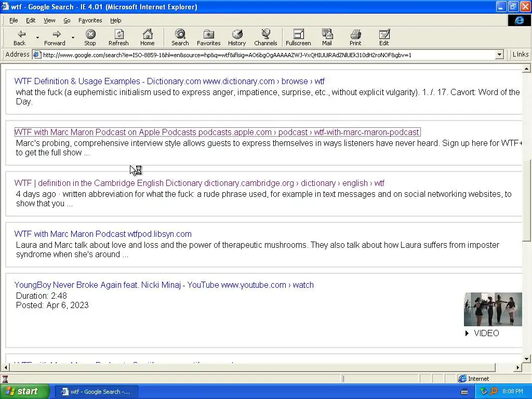This screenshot has height=399, width=532.
Task: Open the Mail toolbar button
Action: [327, 37]
